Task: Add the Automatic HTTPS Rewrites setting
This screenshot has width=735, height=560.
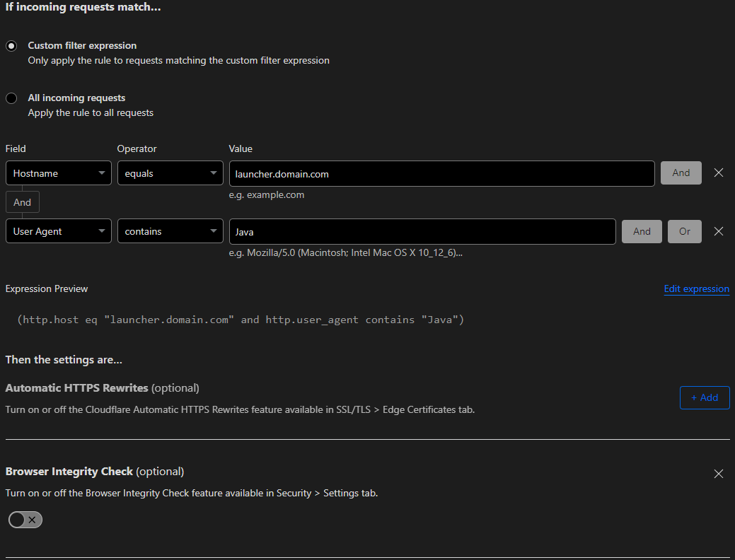Action: (x=704, y=397)
